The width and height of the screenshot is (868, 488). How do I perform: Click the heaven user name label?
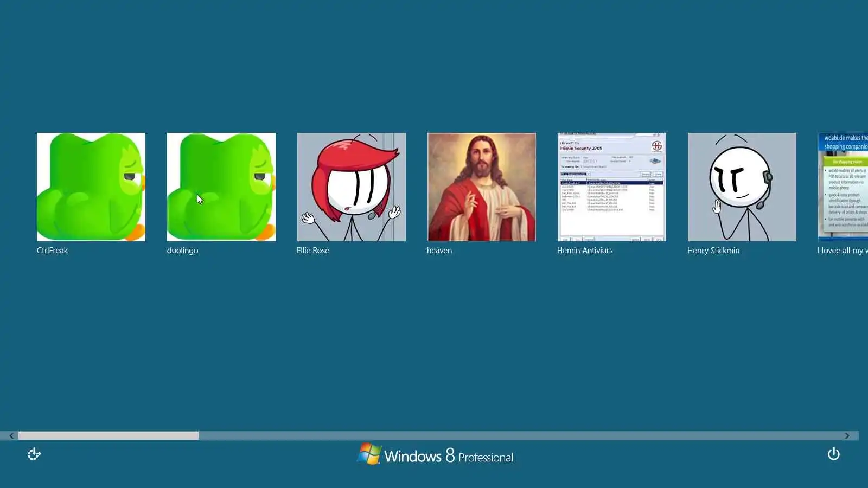click(x=439, y=251)
